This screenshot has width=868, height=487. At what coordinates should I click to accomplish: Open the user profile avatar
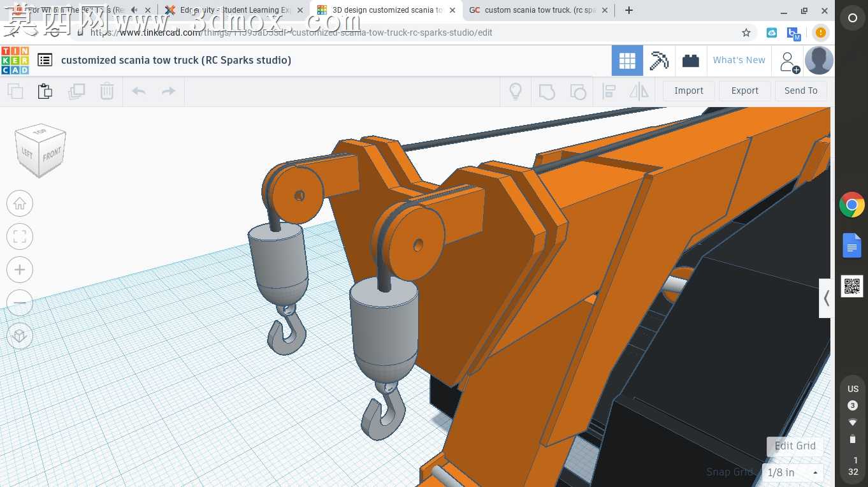819,61
